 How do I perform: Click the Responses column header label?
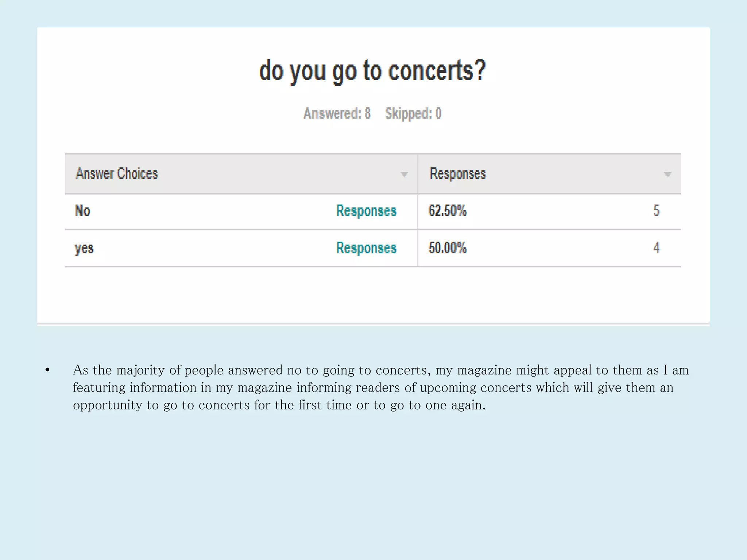coord(458,174)
